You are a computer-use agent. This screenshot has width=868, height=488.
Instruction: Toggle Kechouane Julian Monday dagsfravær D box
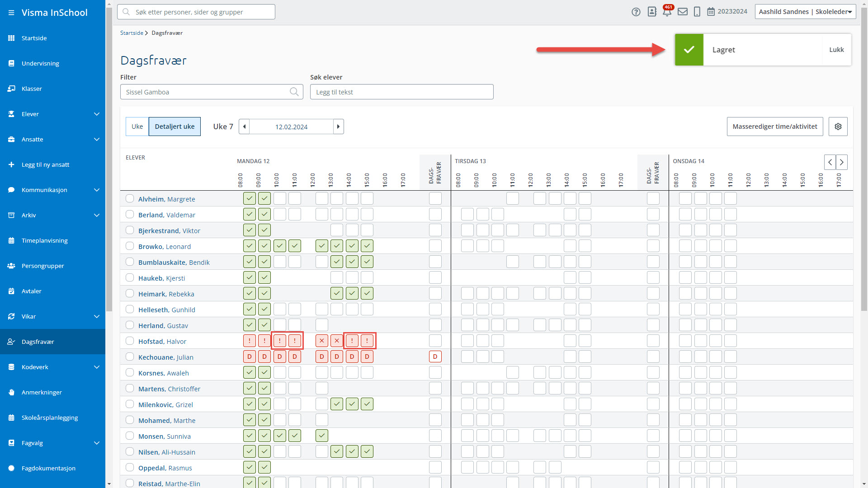pos(435,357)
